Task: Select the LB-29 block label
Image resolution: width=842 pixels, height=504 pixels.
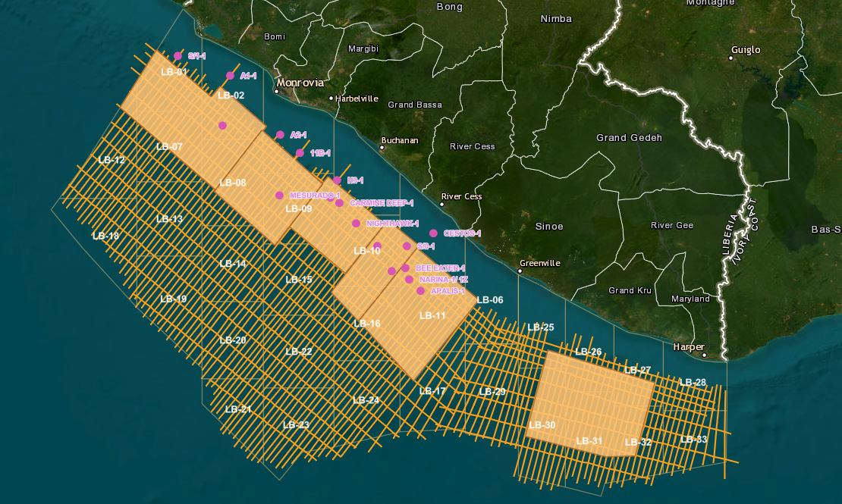Action: pos(492,392)
